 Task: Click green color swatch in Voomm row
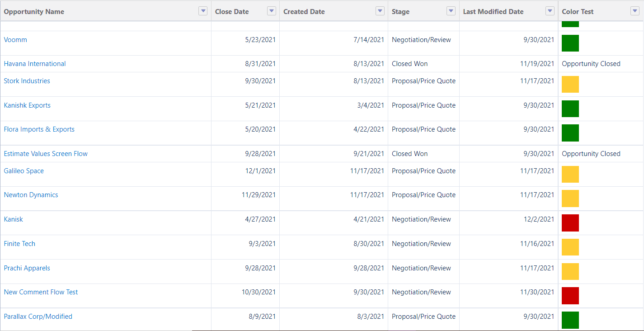pos(570,43)
